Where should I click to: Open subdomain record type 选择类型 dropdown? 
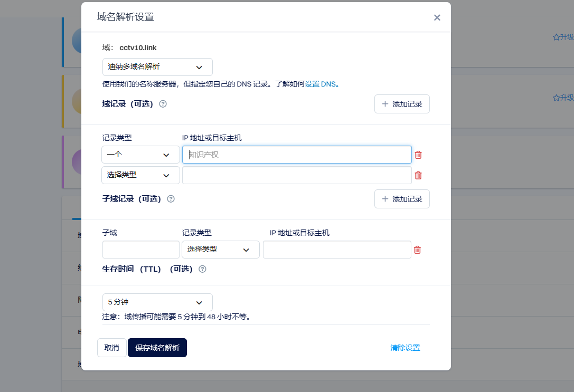coord(221,250)
